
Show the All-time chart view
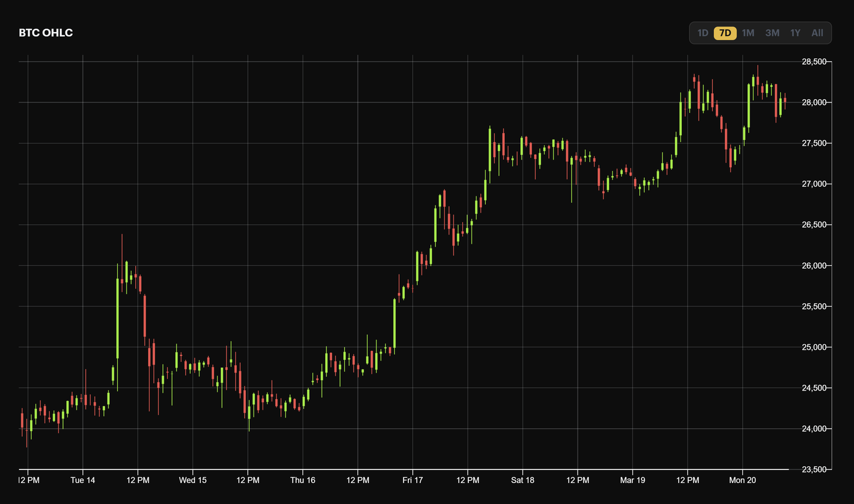coord(817,33)
